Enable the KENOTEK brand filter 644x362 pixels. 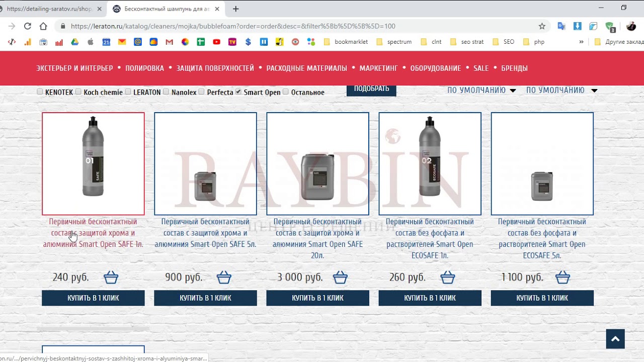click(40, 92)
